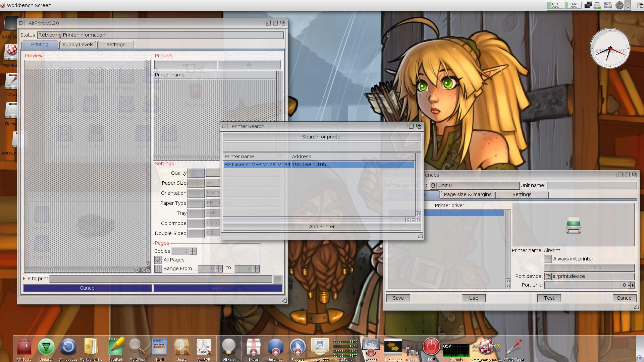The image size is (644, 362).
Task: Open WBHelp lightbulb icon
Action: pos(228,347)
